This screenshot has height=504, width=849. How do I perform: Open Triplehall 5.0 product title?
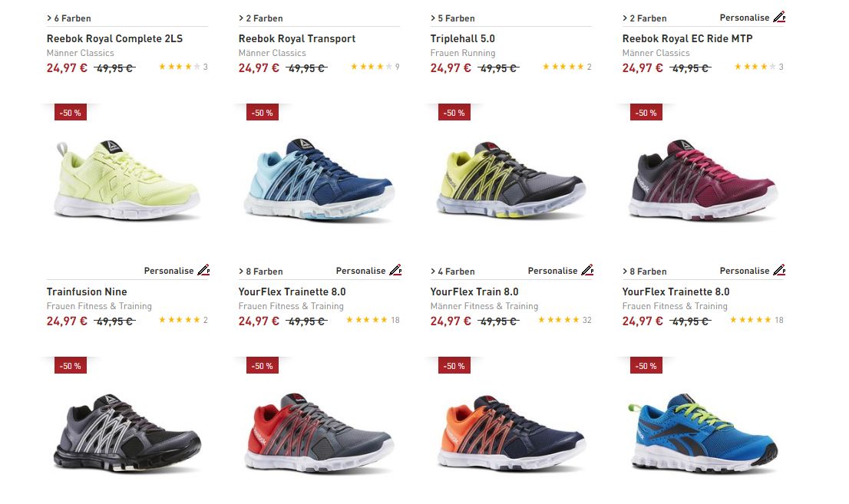pos(462,38)
